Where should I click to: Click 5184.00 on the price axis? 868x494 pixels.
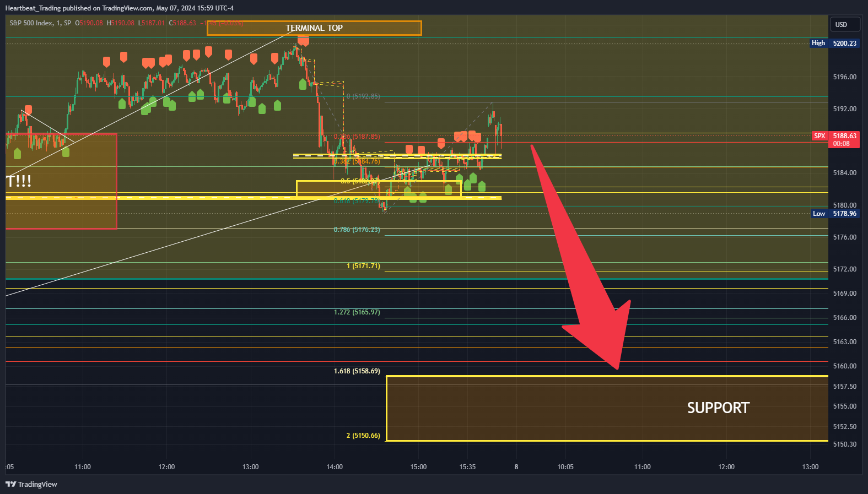(845, 173)
